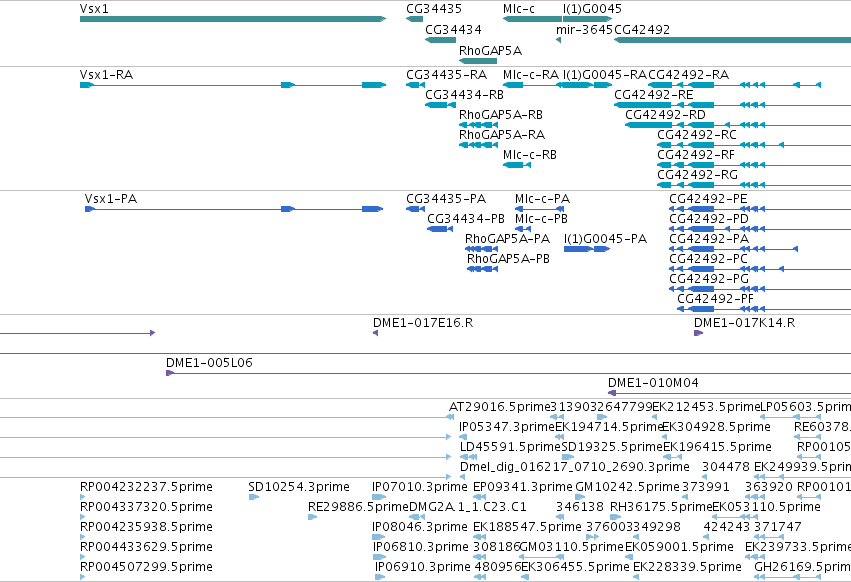
Task: Click the EK196415.5prime EST label
Action: coord(717,447)
